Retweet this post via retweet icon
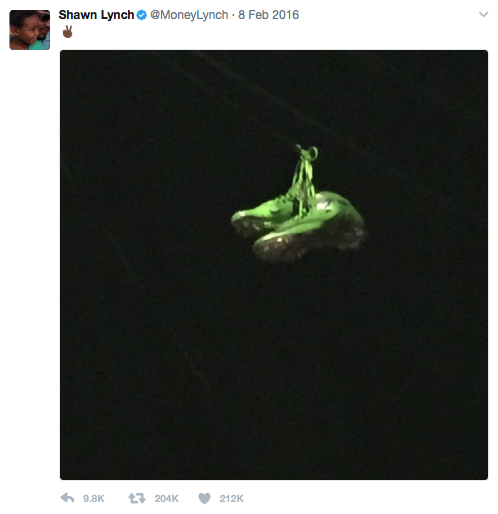Image resolution: width=498 pixels, height=514 pixels. pyautogui.click(x=137, y=498)
